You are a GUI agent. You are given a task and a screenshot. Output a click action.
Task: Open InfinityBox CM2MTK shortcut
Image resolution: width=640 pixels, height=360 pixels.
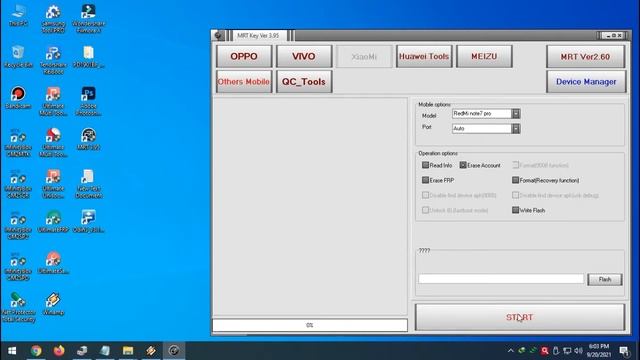pyautogui.click(x=18, y=142)
